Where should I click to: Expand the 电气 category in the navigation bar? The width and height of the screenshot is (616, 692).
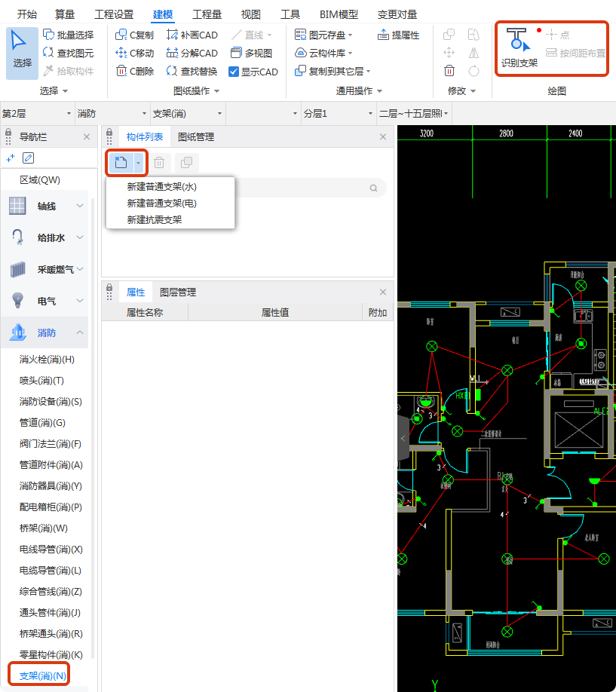48,302
